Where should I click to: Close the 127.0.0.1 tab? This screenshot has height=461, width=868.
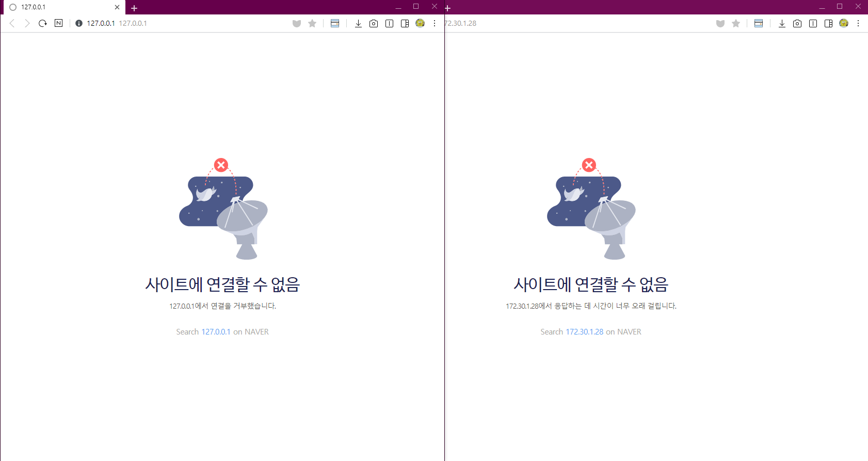pos(117,7)
